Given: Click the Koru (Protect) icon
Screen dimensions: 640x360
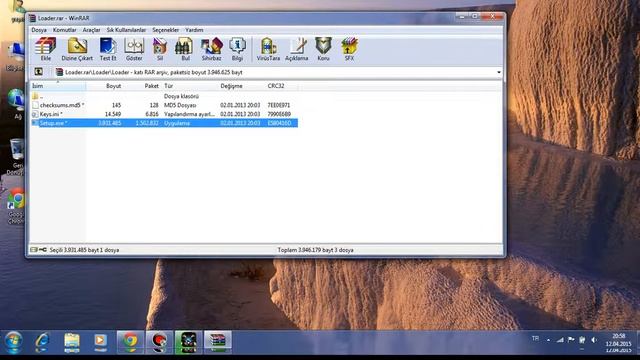Looking at the screenshot, I should coord(323,49).
